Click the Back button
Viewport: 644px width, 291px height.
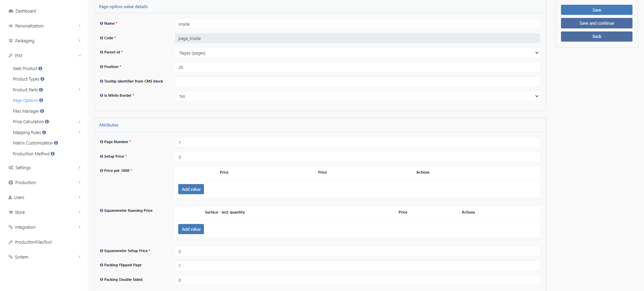point(597,36)
